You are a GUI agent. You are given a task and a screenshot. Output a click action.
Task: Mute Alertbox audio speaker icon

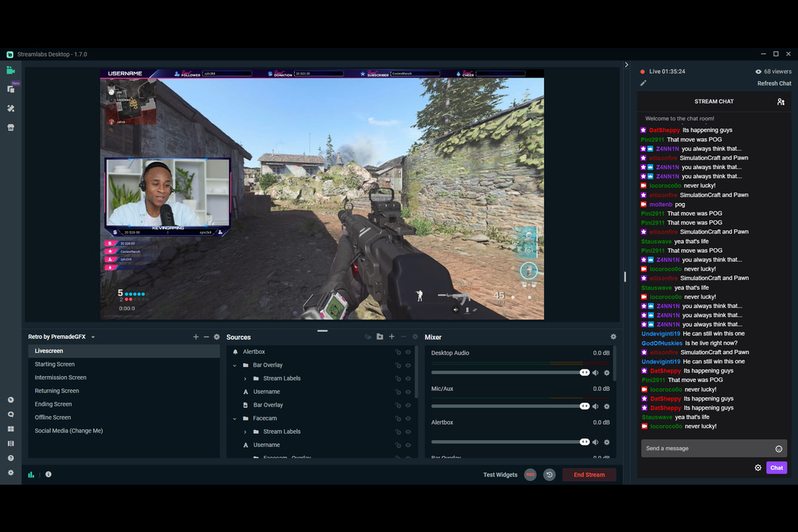point(596,442)
